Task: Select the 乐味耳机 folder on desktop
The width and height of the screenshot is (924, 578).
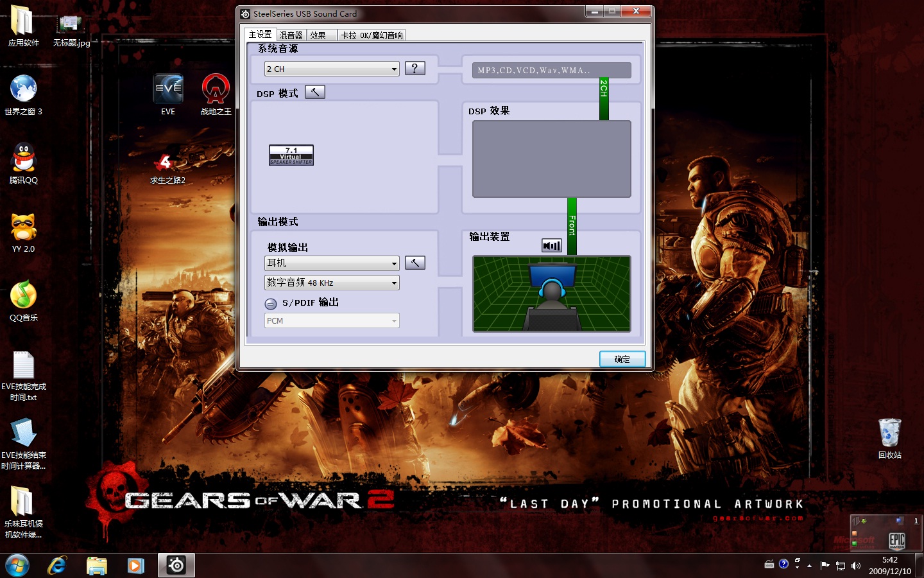Action: click(23, 513)
